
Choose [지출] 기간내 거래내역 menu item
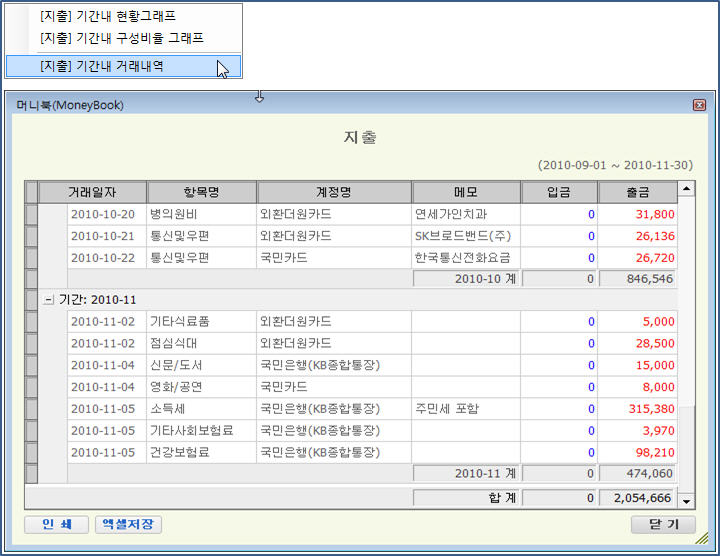click(123, 66)
